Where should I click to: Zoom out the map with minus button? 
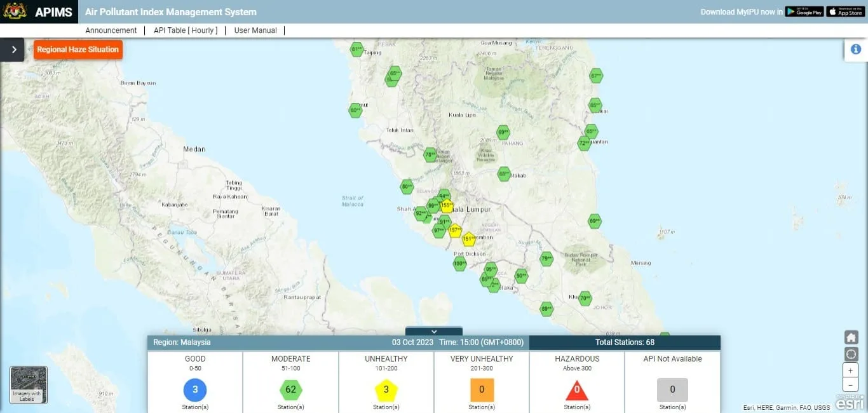coord(851,385)
